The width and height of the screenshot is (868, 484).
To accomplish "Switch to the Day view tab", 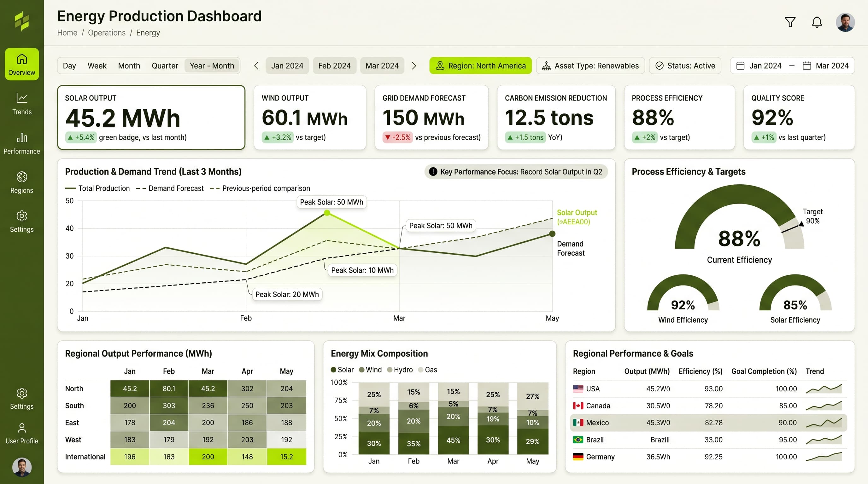I will click(x=69, y=66).
